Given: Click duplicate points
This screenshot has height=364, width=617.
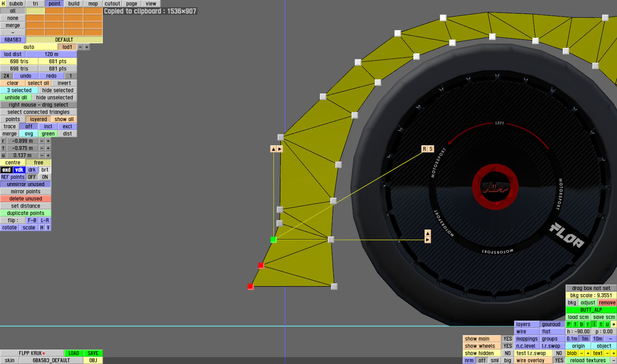Looking at the screenshot, I should click(x=26, y=213).
